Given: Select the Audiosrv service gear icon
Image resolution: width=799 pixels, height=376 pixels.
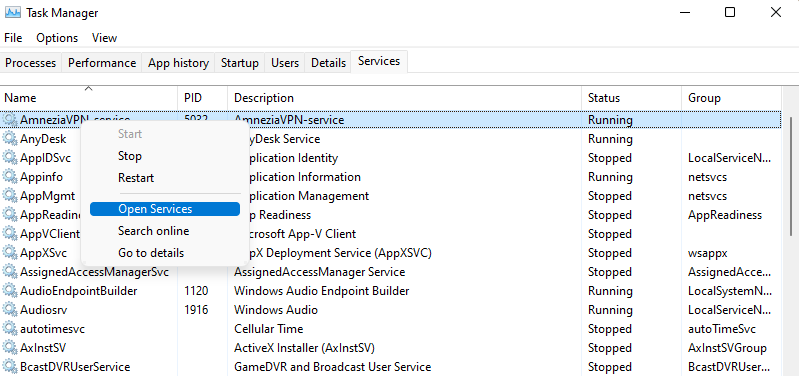Looking at the screenshot, I should (10, 310).
